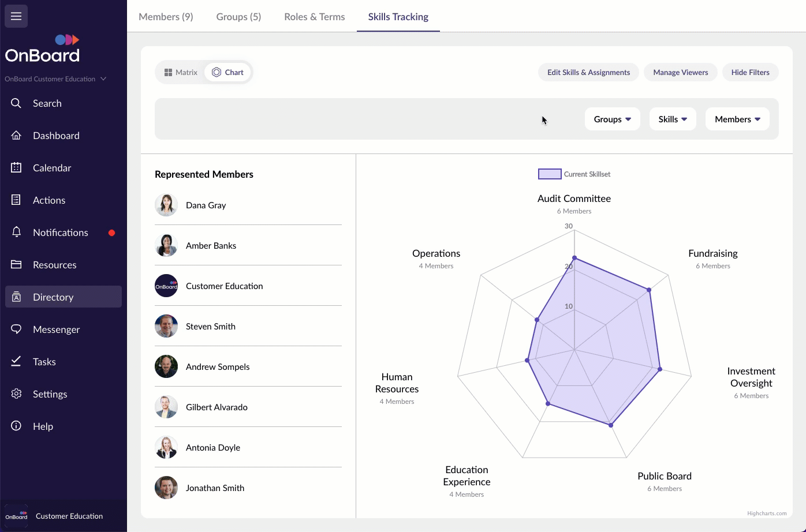
Task: Click the Help info icon
Action: pos(16,426)
